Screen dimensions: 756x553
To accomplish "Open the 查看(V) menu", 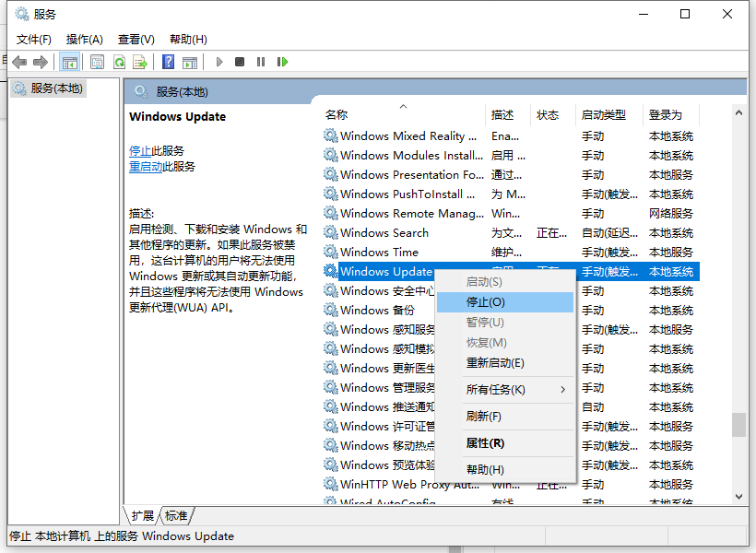I will click(x=136, y=40).
